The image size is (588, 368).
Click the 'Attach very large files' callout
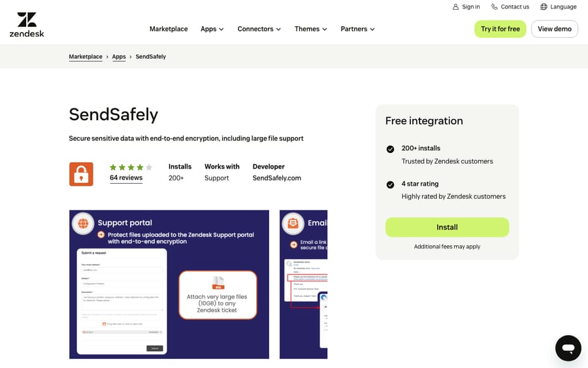click(x=218, y=295)
